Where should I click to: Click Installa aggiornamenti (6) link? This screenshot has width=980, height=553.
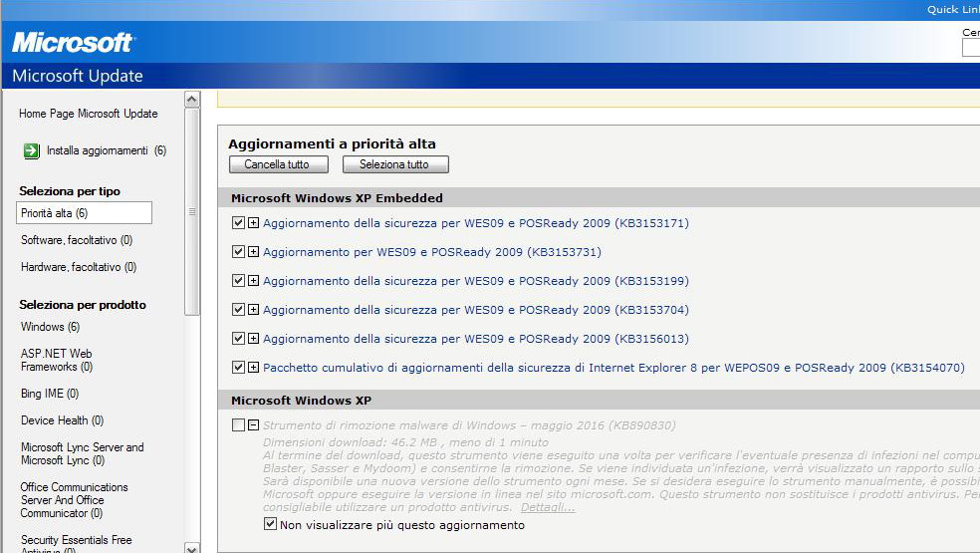107,150
